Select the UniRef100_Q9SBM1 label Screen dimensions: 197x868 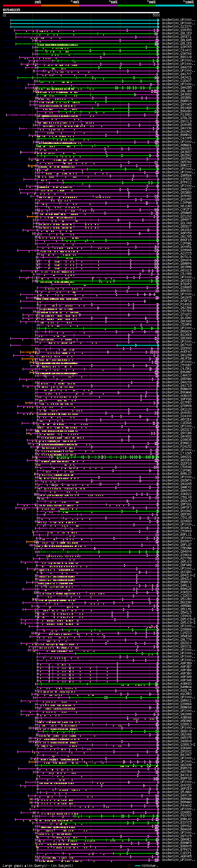tap(177, 98)
